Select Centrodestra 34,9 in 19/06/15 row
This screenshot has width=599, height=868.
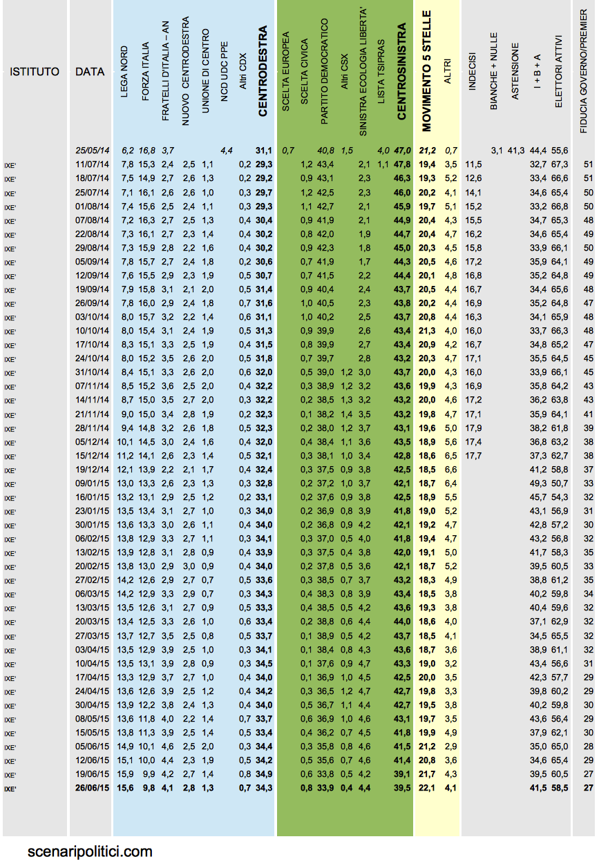263,773
